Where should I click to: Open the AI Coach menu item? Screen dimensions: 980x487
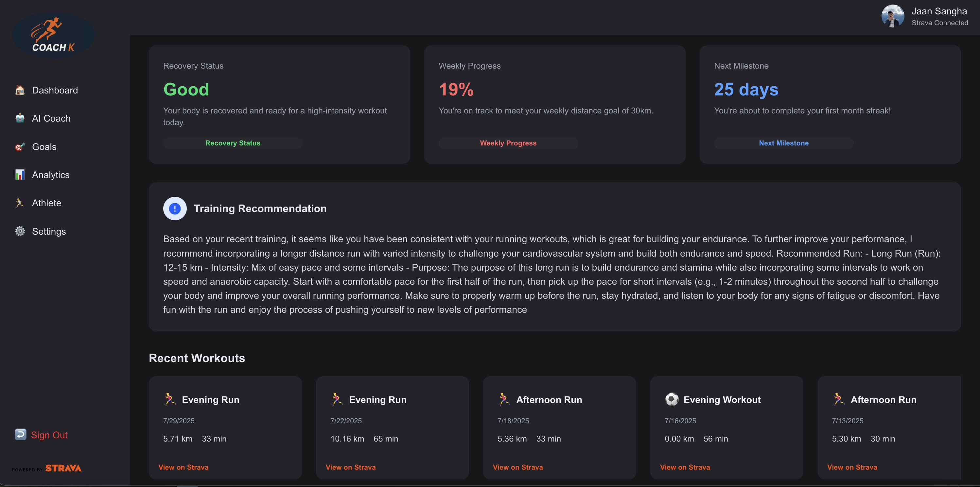51,118
